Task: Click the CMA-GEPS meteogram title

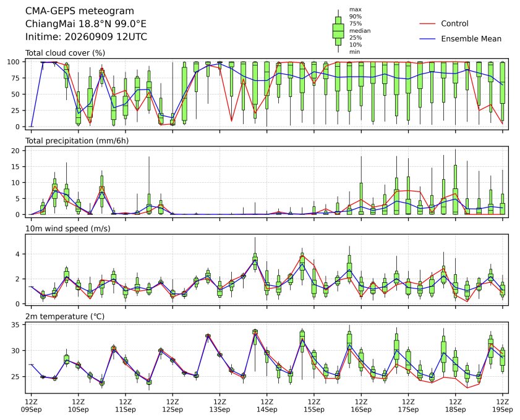Action: click(x=80, y=11)
